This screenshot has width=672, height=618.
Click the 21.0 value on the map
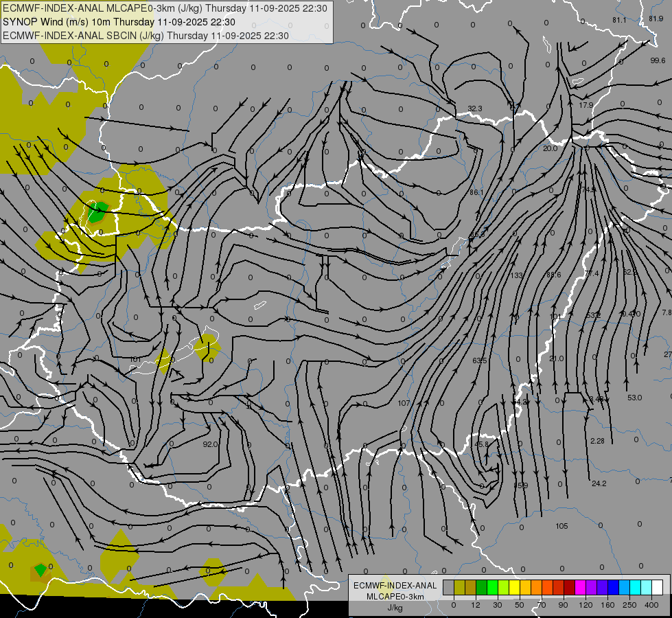click(556, 358)
